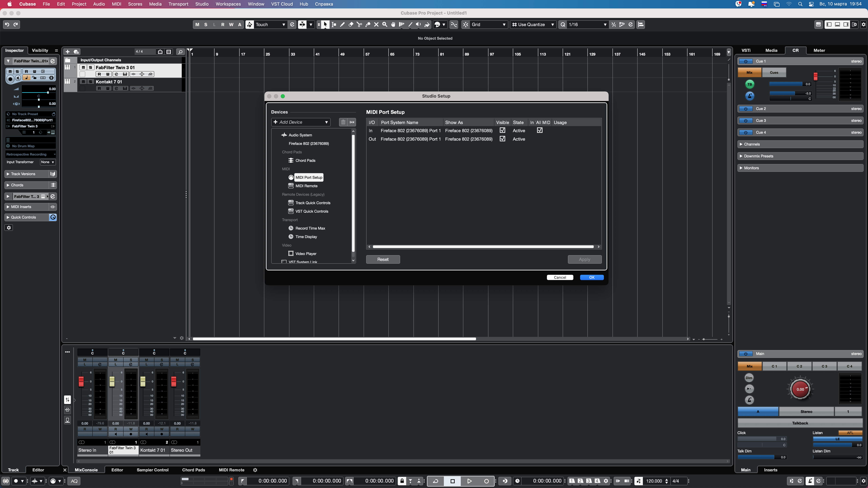This screenshot has height=488, width=868.
Task: Click the Redo arrow icon
Action: pos(15,25)
